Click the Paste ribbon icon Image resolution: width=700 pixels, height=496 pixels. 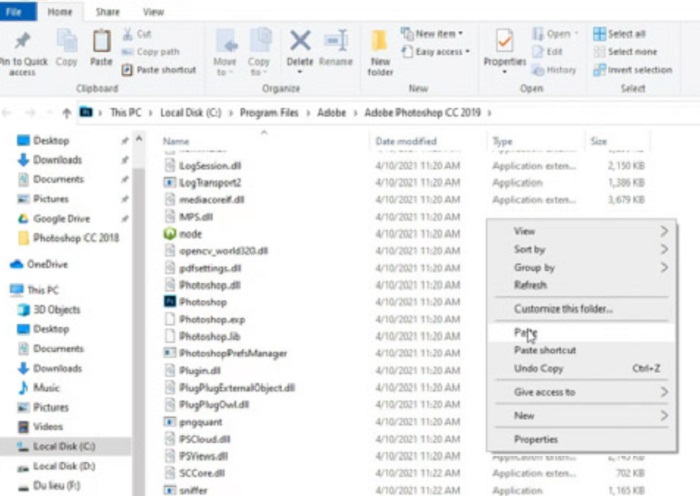(x=101, y=42)
